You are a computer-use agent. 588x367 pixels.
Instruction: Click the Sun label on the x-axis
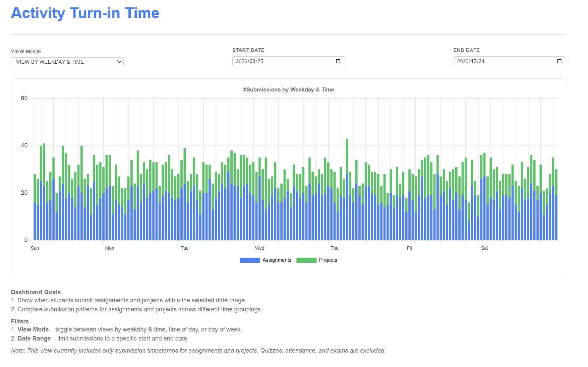coord(35,248)
